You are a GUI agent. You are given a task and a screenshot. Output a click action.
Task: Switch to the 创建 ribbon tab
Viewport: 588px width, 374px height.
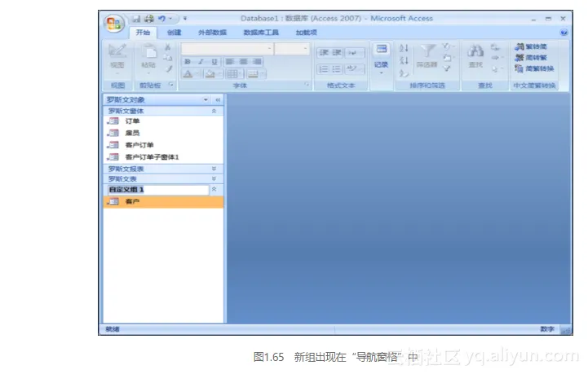[174, 33]
